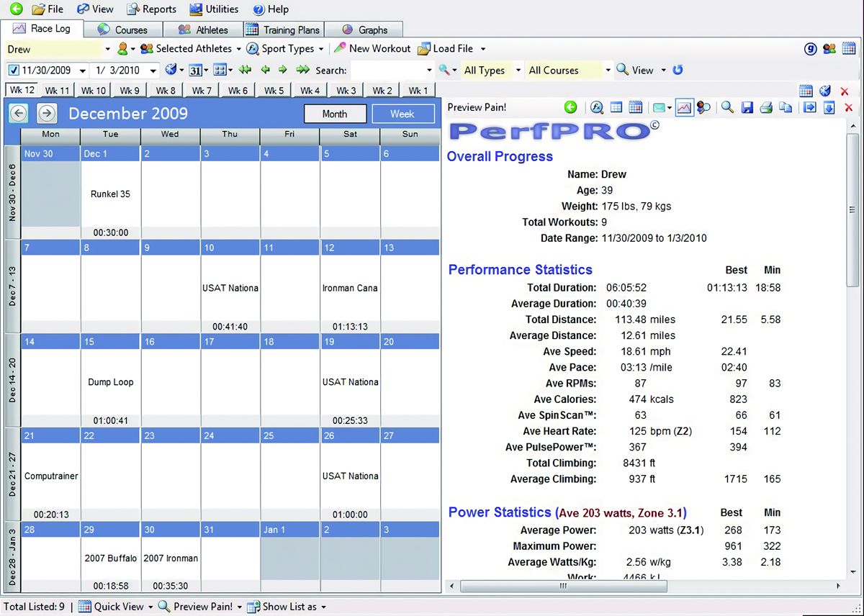Screen dimensions: 864x616
Task: Click the two-people icon top right
Action: [829, 49]
